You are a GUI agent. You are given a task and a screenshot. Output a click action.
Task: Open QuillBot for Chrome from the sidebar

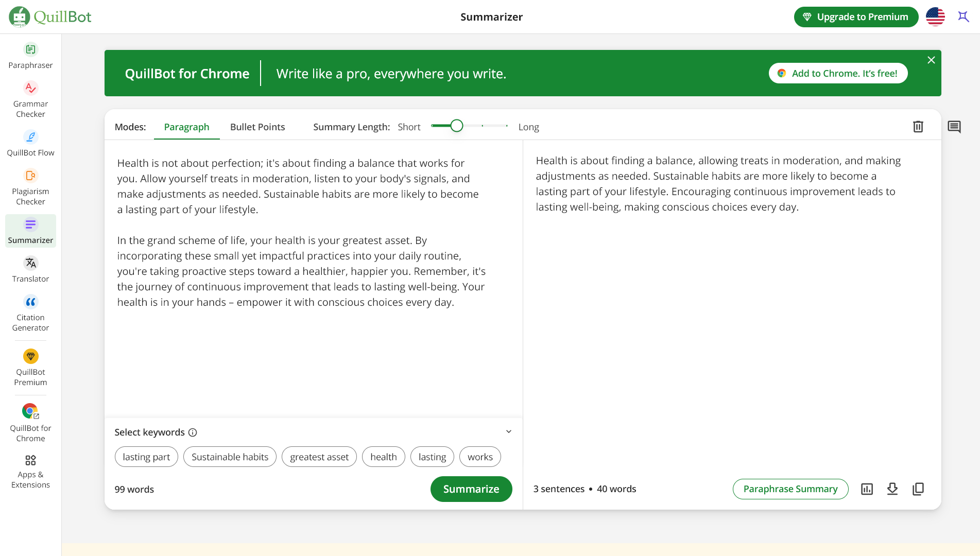30,423
